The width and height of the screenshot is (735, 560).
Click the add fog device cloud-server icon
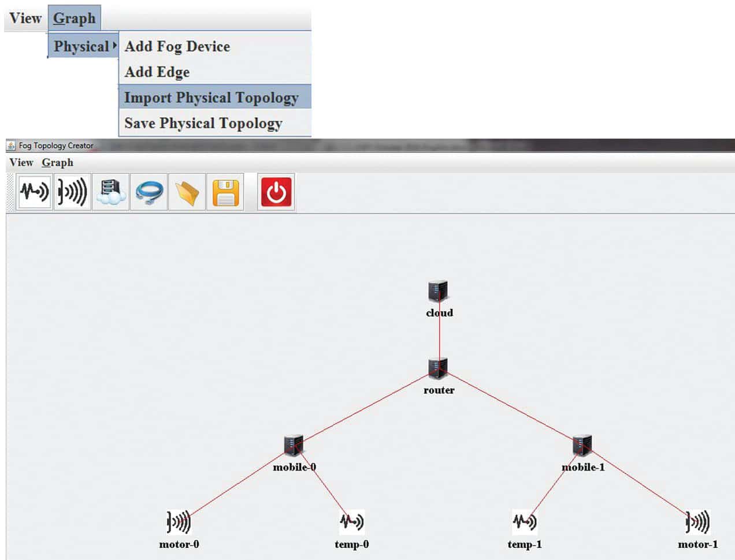tap(110, 192)
